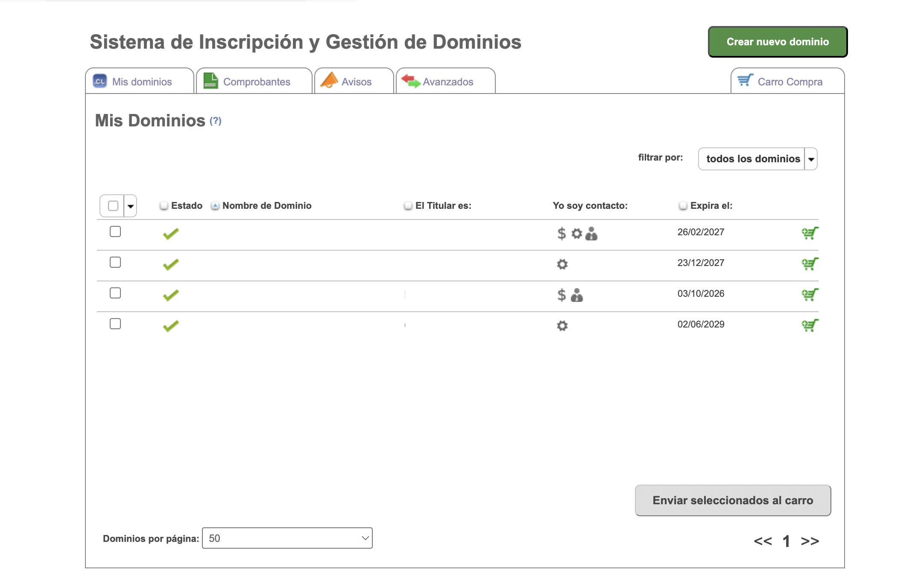
Task: Toggle the select-all checkbox in table header
Action: [x=113, y=206]
